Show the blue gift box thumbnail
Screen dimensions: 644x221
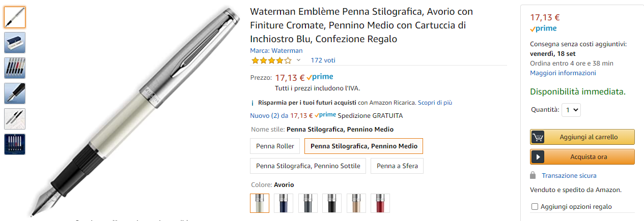15,43
